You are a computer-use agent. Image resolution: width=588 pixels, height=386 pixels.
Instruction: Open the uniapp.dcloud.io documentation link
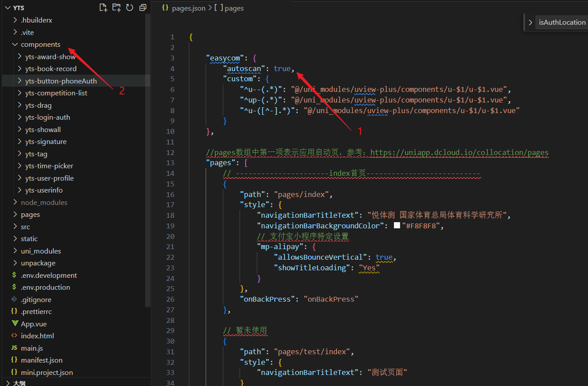459,152
